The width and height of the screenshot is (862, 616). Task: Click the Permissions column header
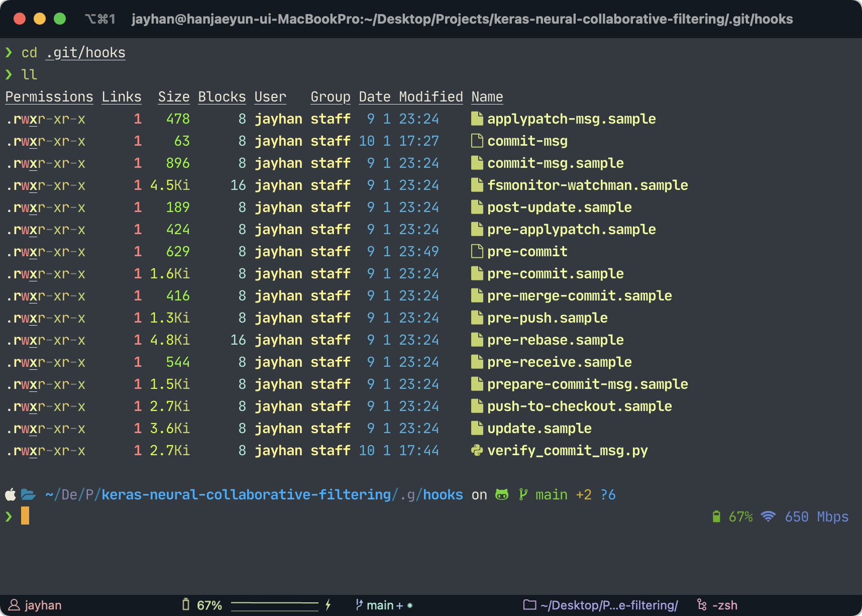point(49,96)
